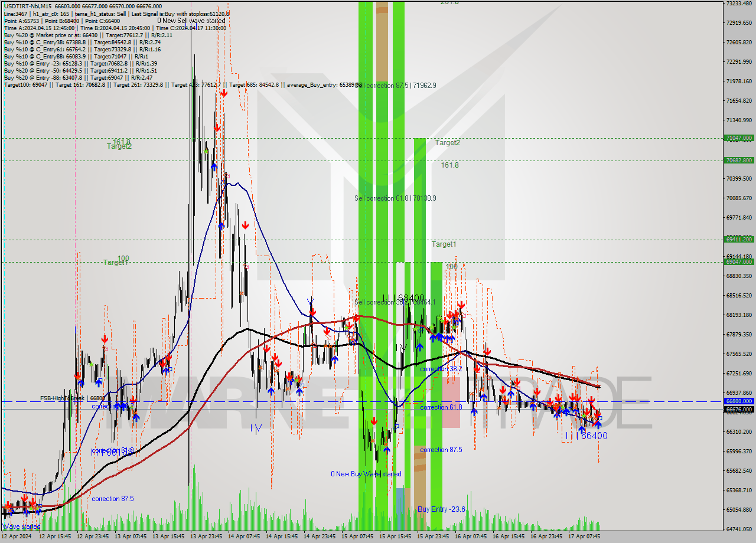756x543 pixels.
Task: Click the 'Sell correction 87.5 | 71962.9' label
Action: click(395, 86)
